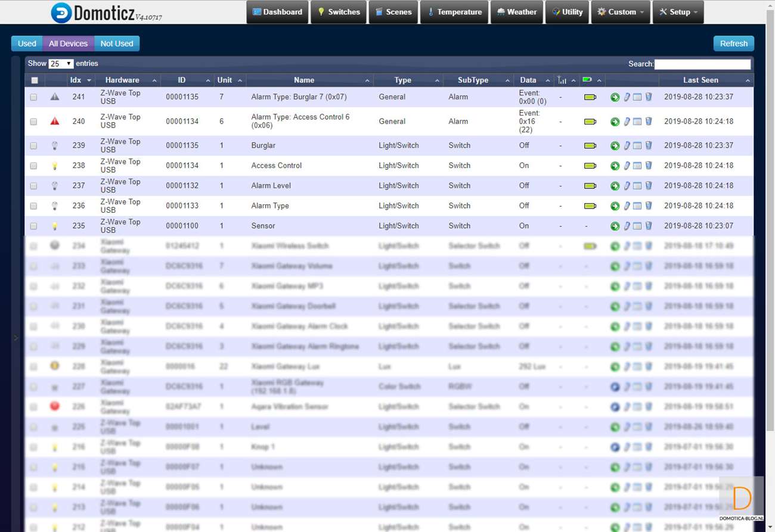The image size is (775, 532).
Task: Open the Show entries count dropdown
Action: point(61,64)
